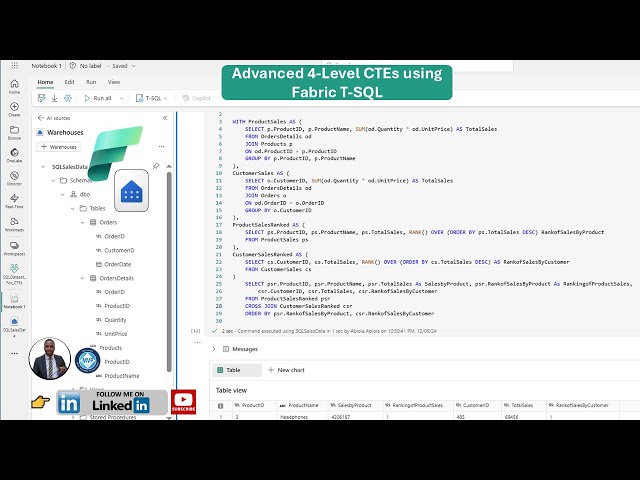Viewport: 640px width, 480px height.
Task: Collapse the dbo schema node
Action: [x=62, y=194]
